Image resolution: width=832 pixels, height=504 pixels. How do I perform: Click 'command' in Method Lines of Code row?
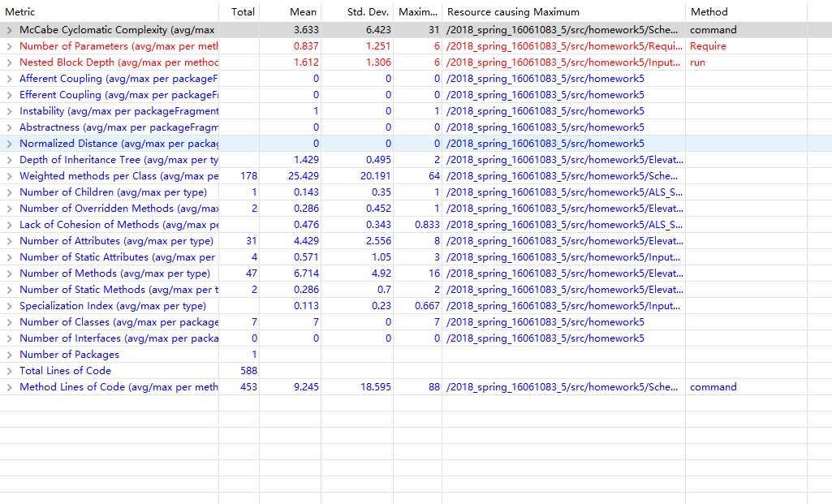713,387
